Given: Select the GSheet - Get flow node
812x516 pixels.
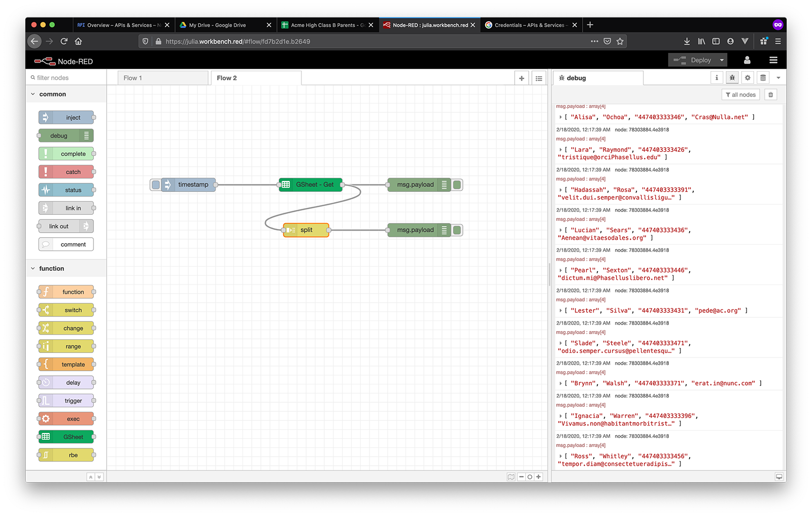Looking at the screenshot, I should tap(311, 185).
